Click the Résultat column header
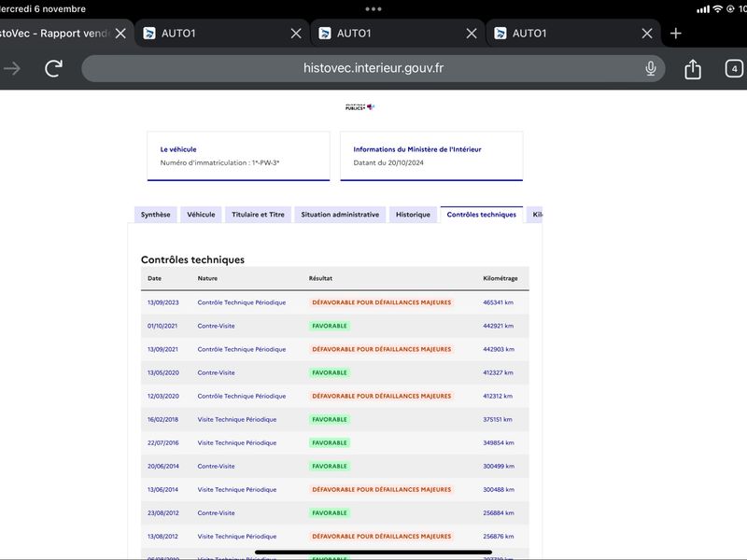The height and width of the screenshot is (560, 747). coord(320,278)
